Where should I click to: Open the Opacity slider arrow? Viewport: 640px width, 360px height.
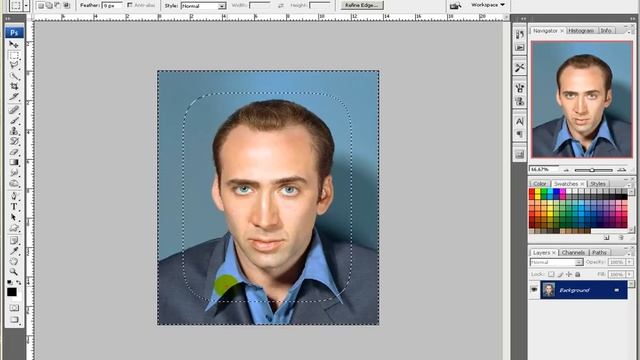[629, 262]
